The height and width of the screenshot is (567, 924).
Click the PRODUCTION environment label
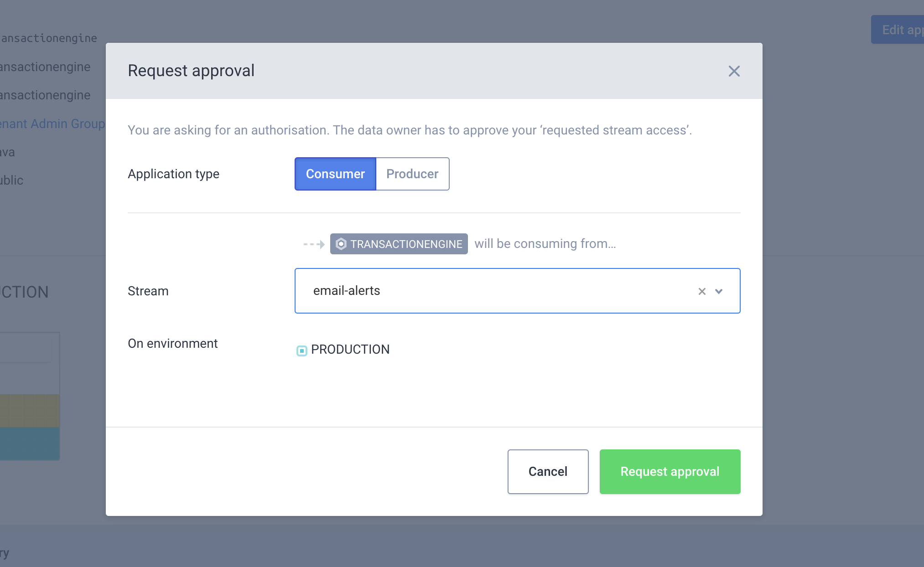point(350,350)
